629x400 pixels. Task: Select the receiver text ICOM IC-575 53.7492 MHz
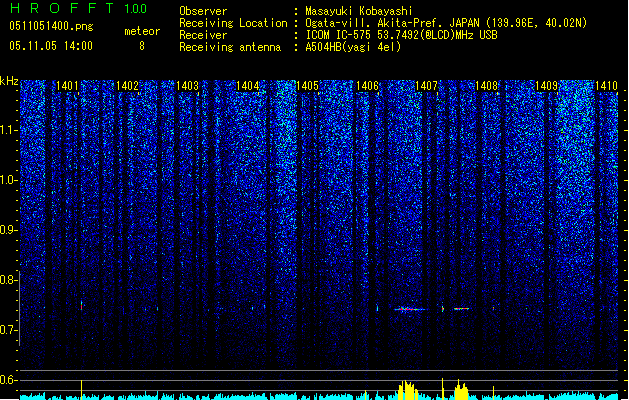click(x=401, y=35)
